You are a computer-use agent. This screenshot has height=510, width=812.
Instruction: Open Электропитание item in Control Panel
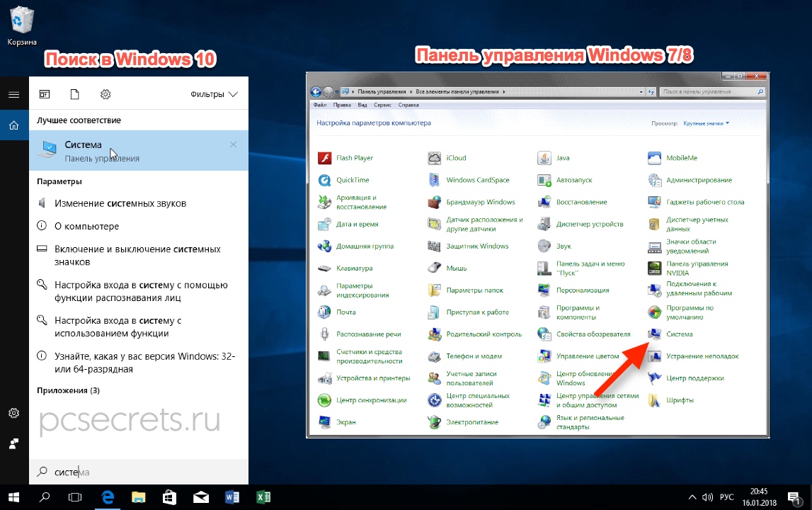pyautogui.click(x=463, y=422)
